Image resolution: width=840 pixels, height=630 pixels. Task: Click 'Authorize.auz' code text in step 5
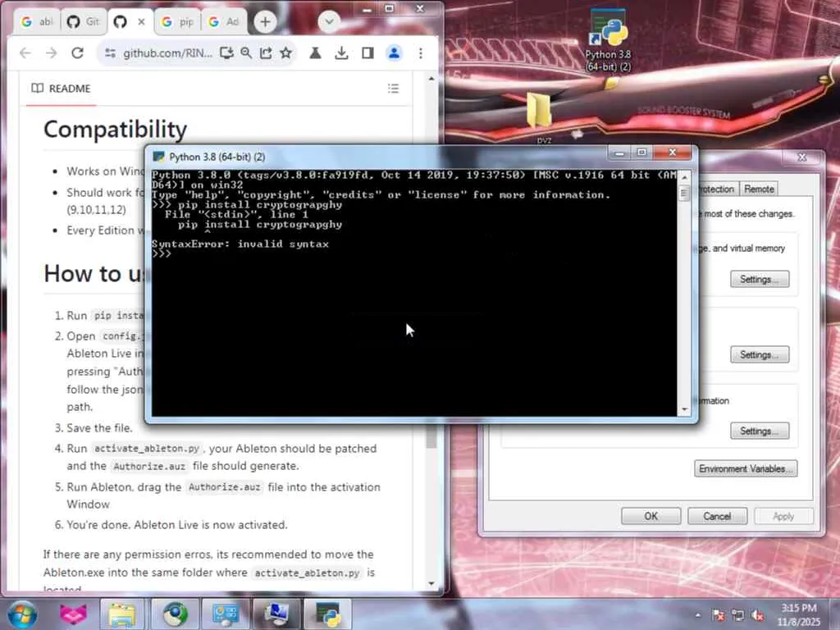pos(224,487)
